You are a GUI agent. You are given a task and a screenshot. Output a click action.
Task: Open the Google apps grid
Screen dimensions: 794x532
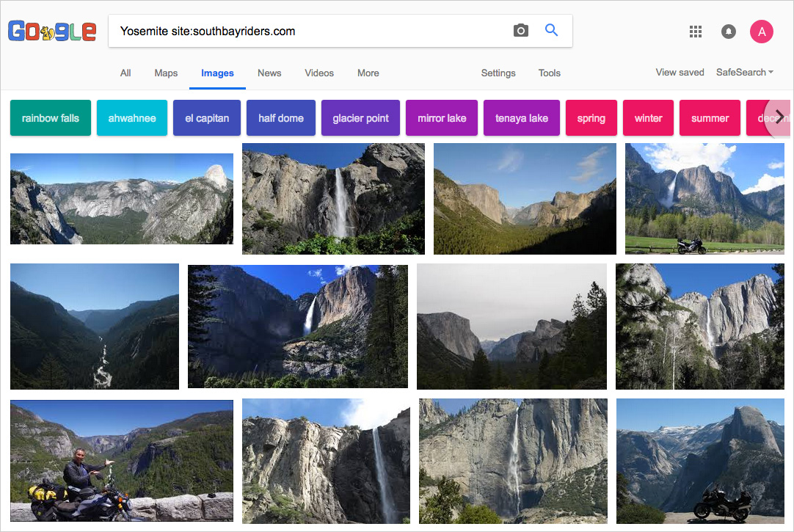point(696,32)
